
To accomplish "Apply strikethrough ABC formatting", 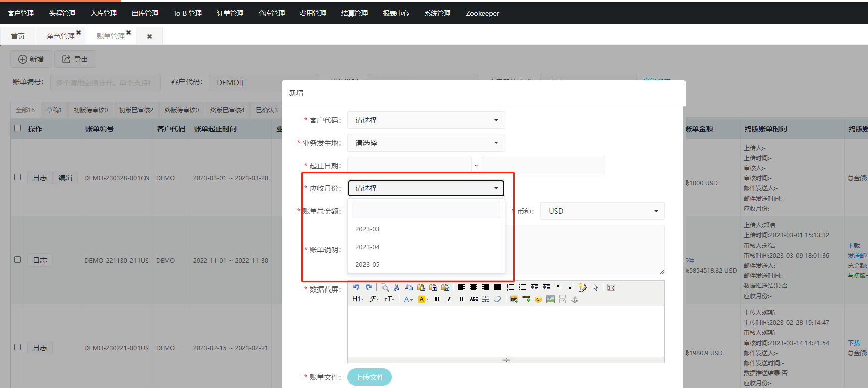I will click(474, 299).
